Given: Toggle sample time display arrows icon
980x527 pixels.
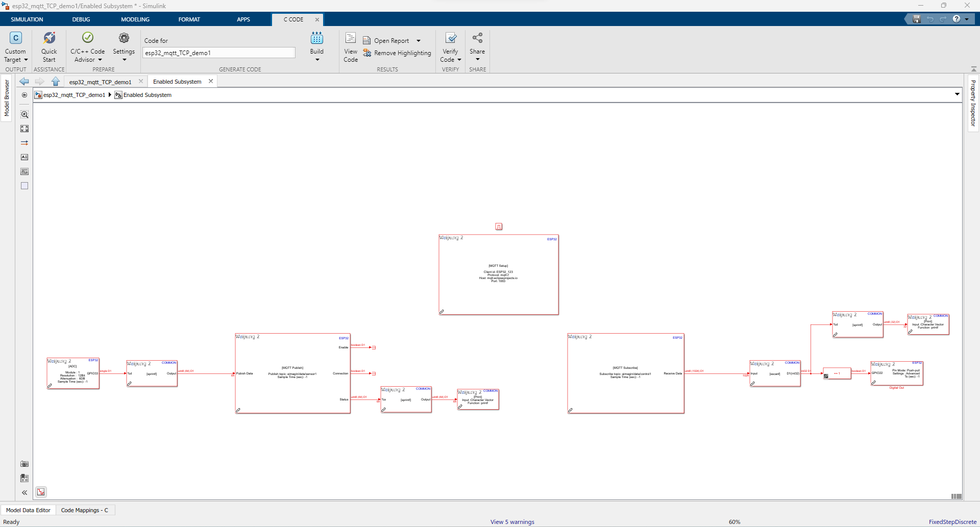Looking at the screenshot, I should (24, 143).
